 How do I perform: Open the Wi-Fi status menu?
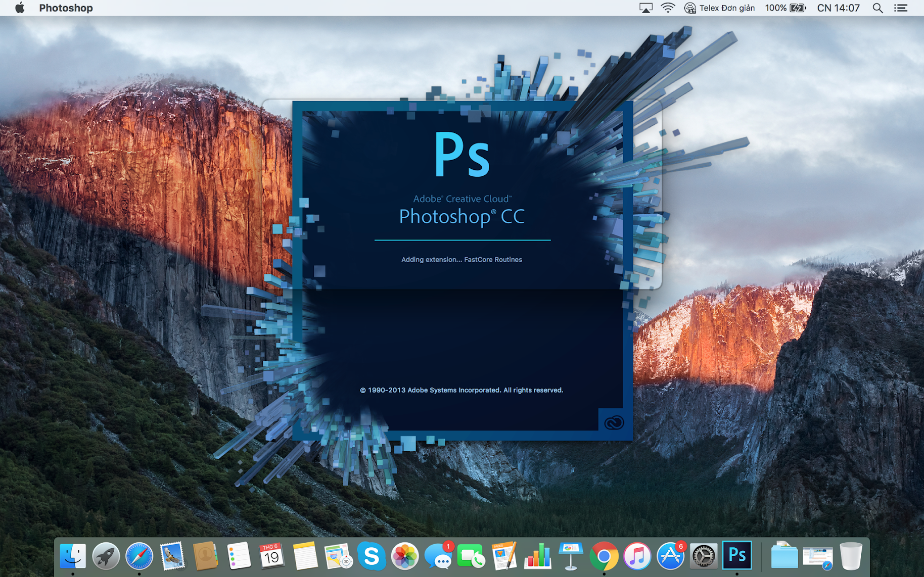[x=668, y=8]
